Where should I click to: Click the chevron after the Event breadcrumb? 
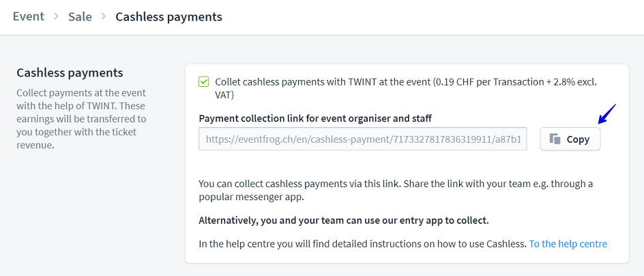point(57,16)
